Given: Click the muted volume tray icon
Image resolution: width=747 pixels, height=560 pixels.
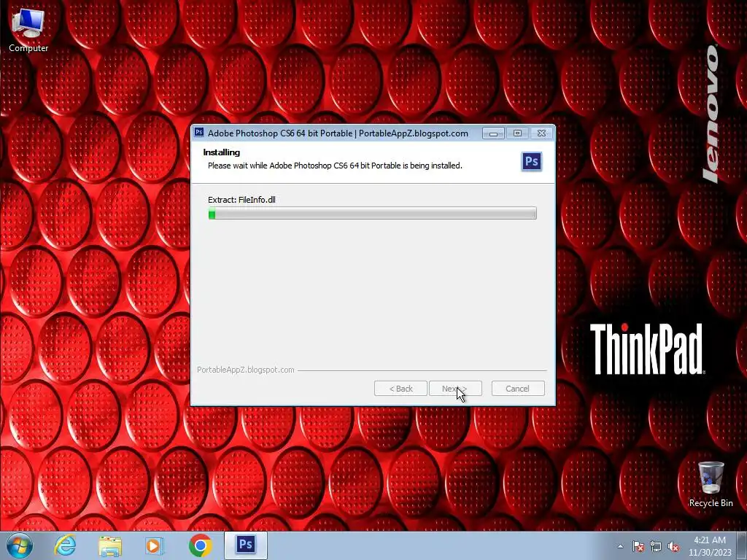Looking at the screenshot, I should tap(673, 546).
